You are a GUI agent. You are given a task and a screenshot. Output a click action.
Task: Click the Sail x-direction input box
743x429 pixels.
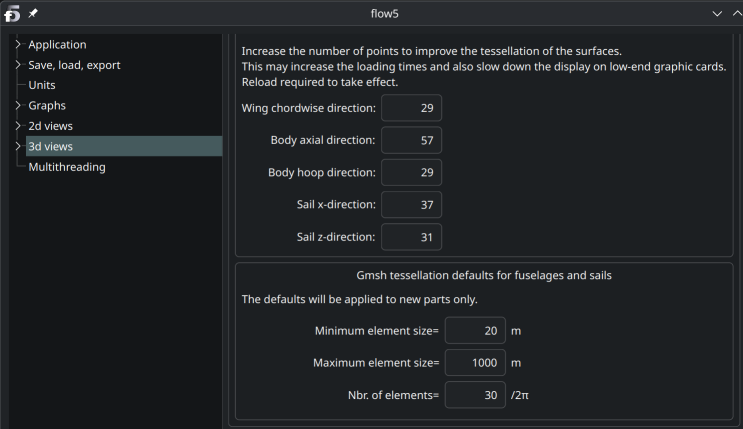click(x=411, y=205)
